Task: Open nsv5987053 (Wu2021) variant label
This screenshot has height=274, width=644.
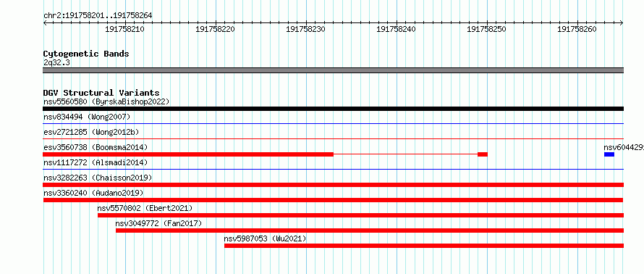Action: tap(265, 238)
